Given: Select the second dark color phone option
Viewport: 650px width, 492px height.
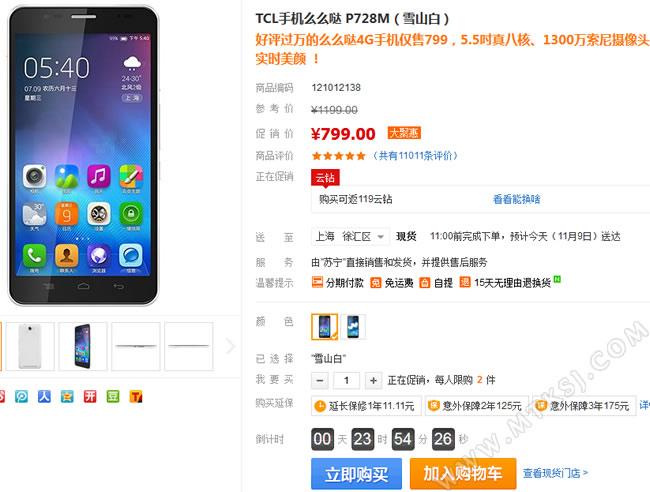Looking at the screenshot, I should coord(353,327).
